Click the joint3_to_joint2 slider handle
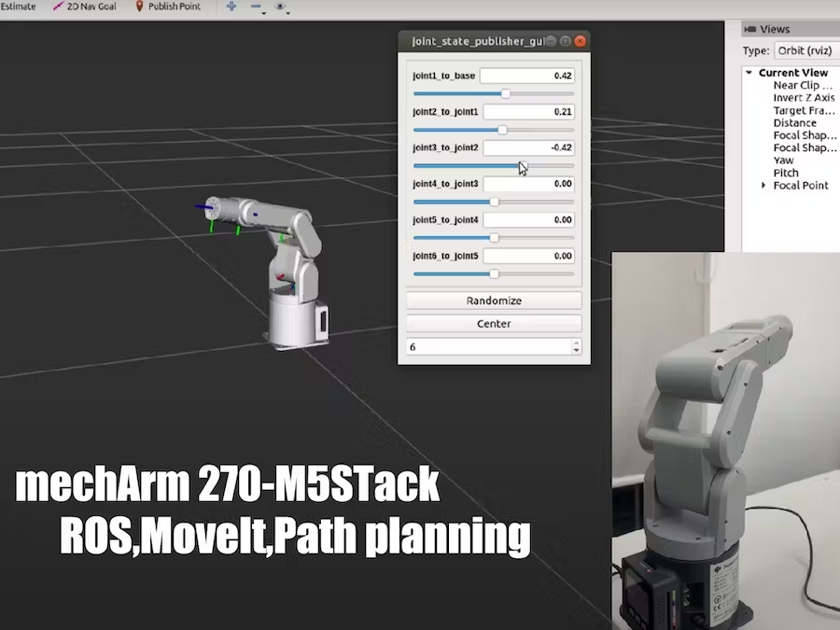 click(523, 165)
